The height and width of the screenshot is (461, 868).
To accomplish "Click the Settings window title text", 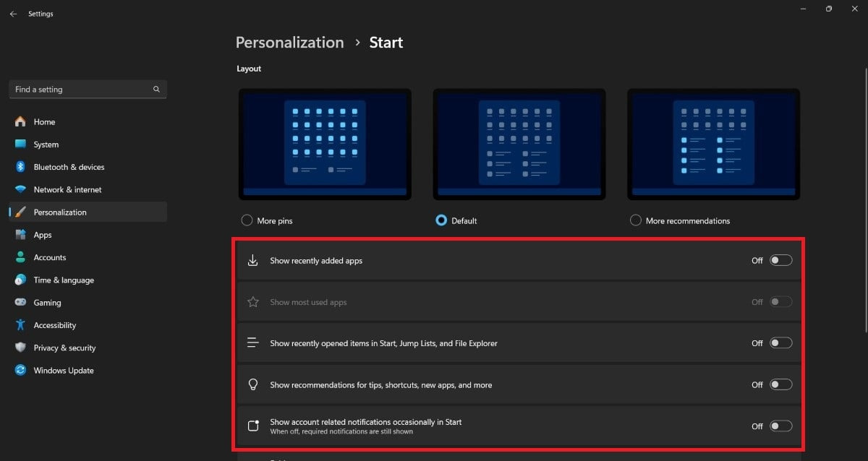I will (41, 14).
